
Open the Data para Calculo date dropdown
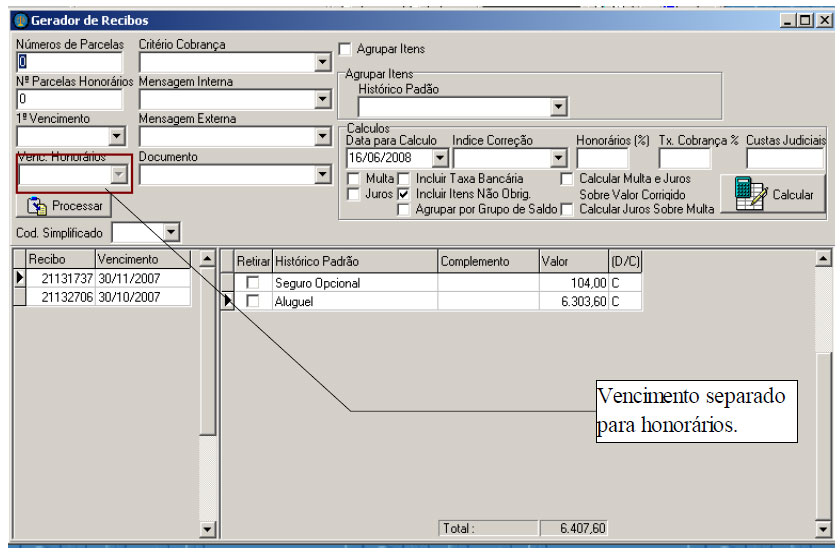point(440,158)
